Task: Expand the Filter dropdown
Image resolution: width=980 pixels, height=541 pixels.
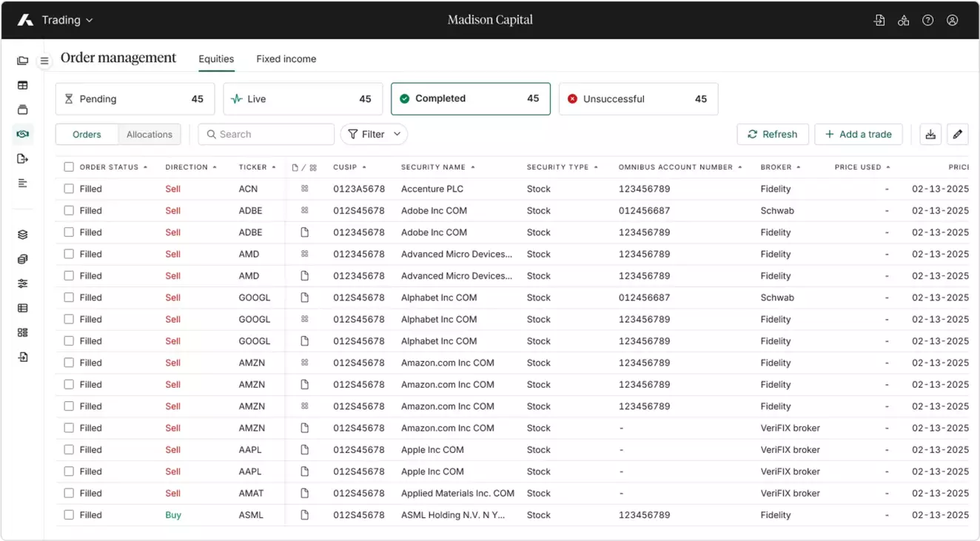Action: [374, 134]
